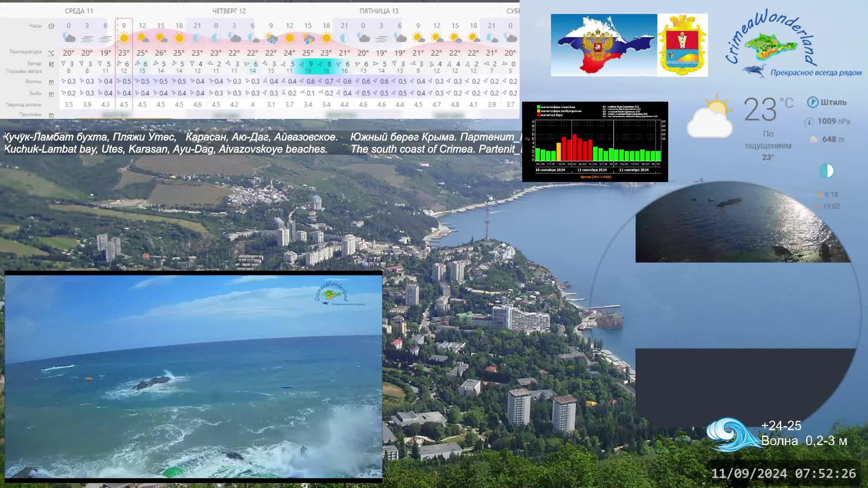Click the cloud icon beside 648 m
The image size is (868, 488).
[x=814, y=139]
